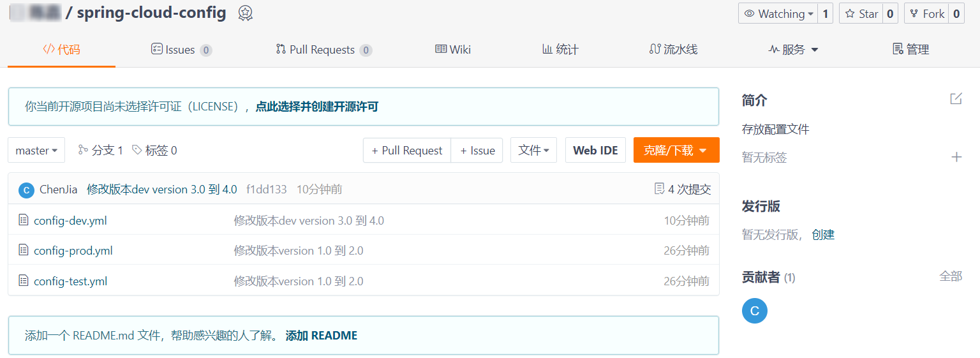The height and width of the screenshot is (358, 980).
Task: Click the + Issue button
Action: pos(477,150)
